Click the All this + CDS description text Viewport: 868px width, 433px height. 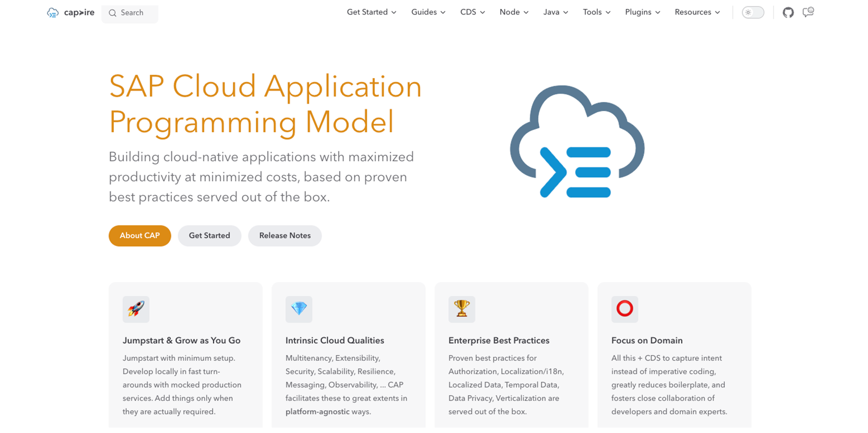669,385
